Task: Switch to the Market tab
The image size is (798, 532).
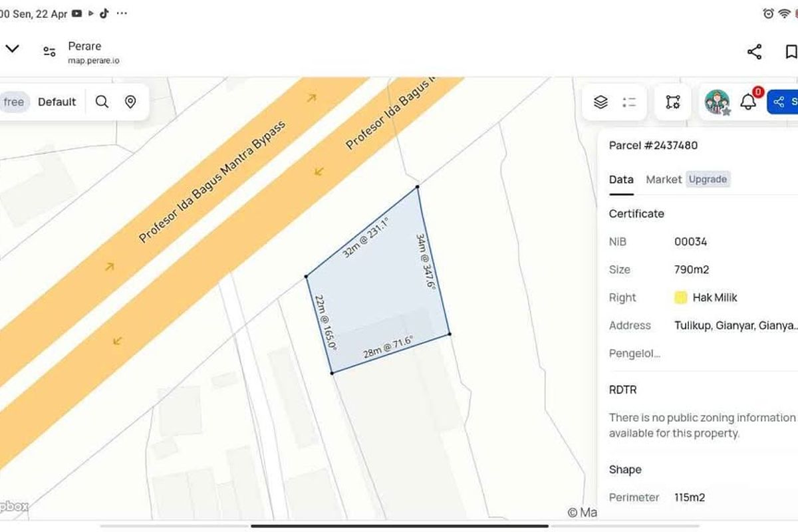Action: pyautogui.click(x=664, y=180)
